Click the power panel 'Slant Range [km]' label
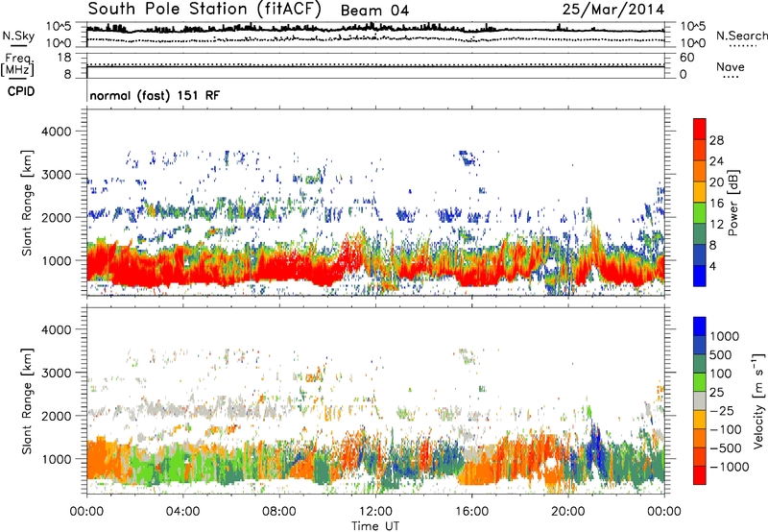Image resolution: width=768 pixels, height=532 pixels. coord(27,203)
